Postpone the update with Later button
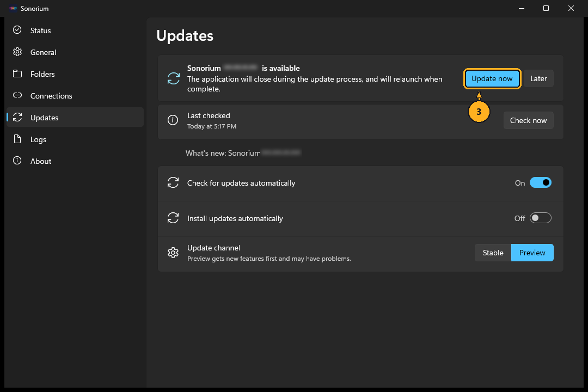 (538, 78)
